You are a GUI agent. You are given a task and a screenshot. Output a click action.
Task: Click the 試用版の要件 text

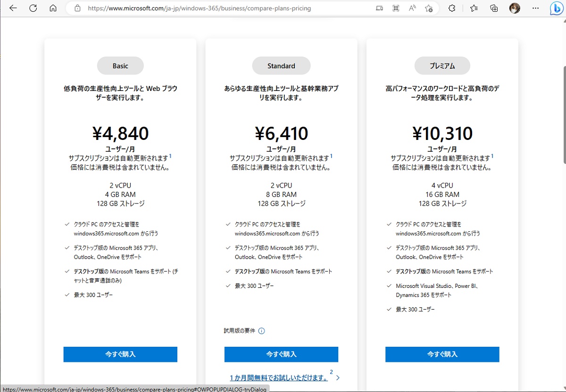click(239, 331)
